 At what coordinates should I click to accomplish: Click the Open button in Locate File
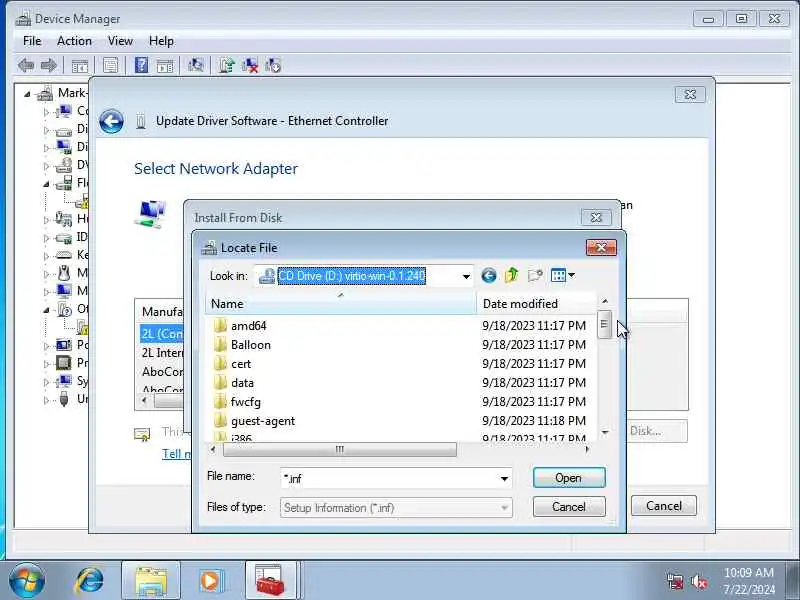[x=569, y=478]
